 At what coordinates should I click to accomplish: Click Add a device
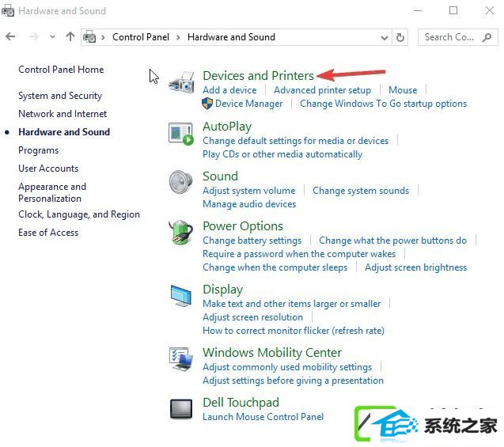tap(229, 90)
